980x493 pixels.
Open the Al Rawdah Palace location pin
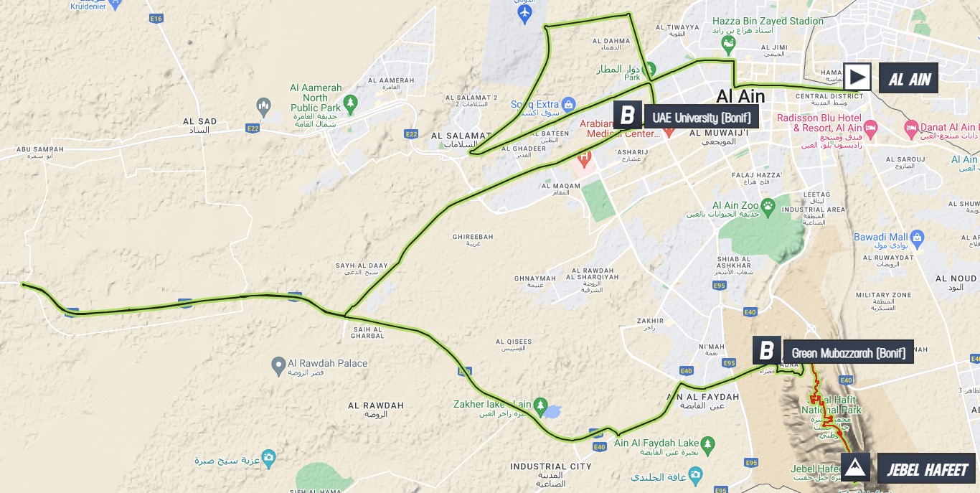[x=278, y=367]
